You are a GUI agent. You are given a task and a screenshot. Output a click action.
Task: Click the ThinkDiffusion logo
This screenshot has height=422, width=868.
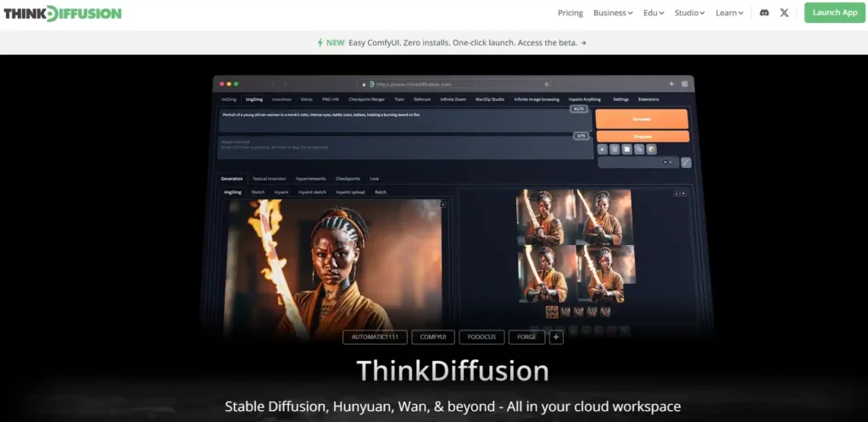click(61, 14)
